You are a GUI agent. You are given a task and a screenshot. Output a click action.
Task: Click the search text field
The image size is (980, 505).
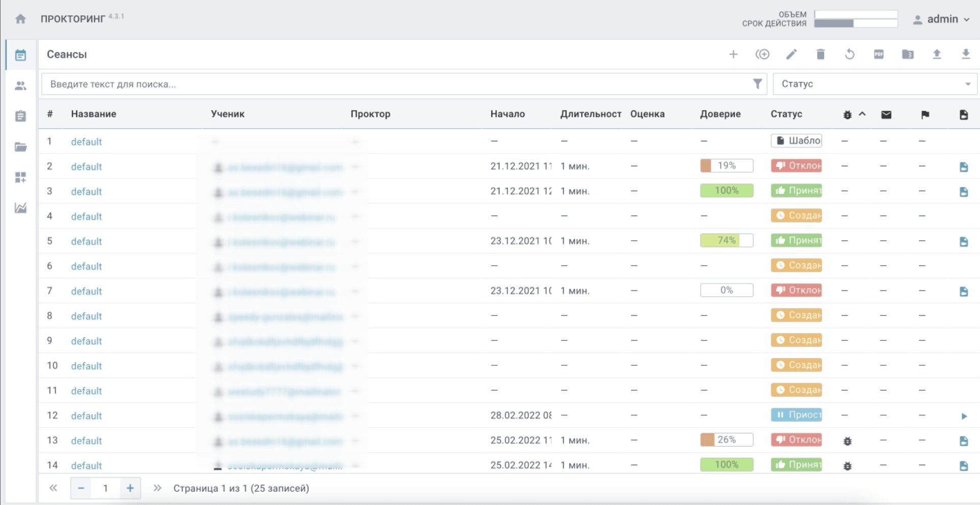[396, 84]
